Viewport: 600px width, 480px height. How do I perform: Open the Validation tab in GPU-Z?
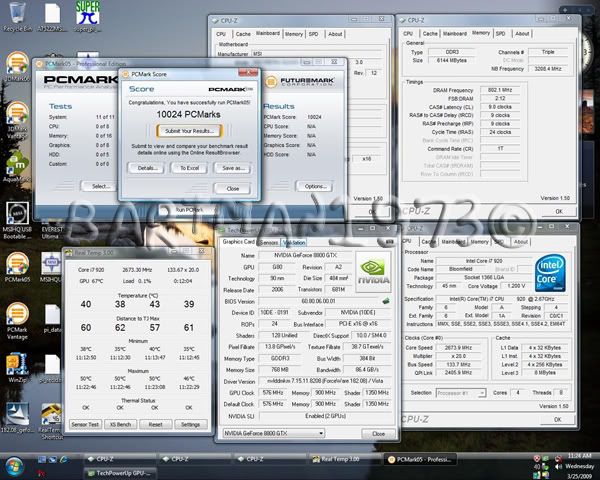tap(294, 243)
